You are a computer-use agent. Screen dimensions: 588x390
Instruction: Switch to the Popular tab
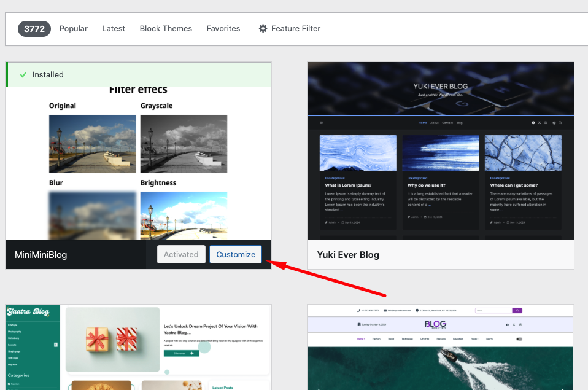(73, 29)
